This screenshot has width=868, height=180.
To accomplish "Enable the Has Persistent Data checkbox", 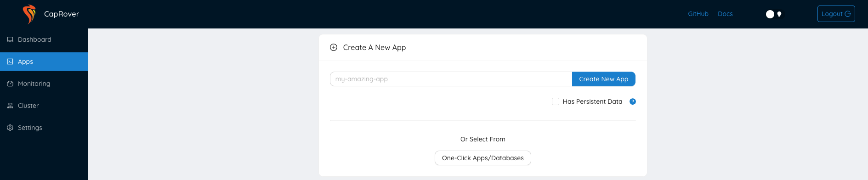I will [x=556, y=101].
